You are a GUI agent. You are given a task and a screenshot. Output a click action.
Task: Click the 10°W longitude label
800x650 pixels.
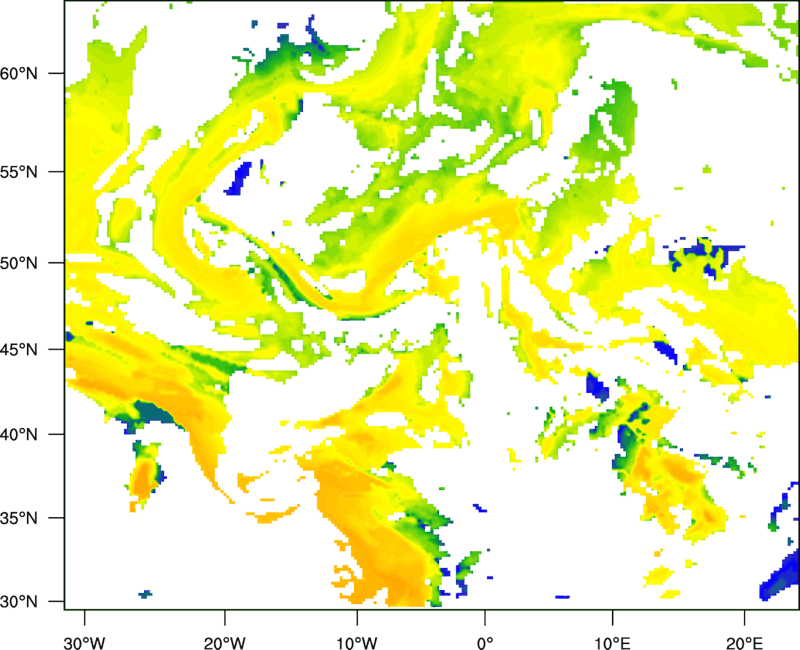357,643
